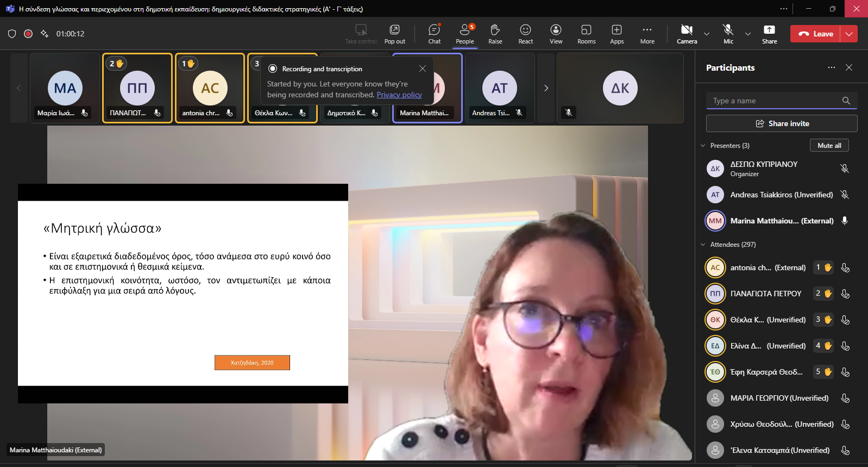
Task: Click the Share screen icon
Action: coord(769,34)
